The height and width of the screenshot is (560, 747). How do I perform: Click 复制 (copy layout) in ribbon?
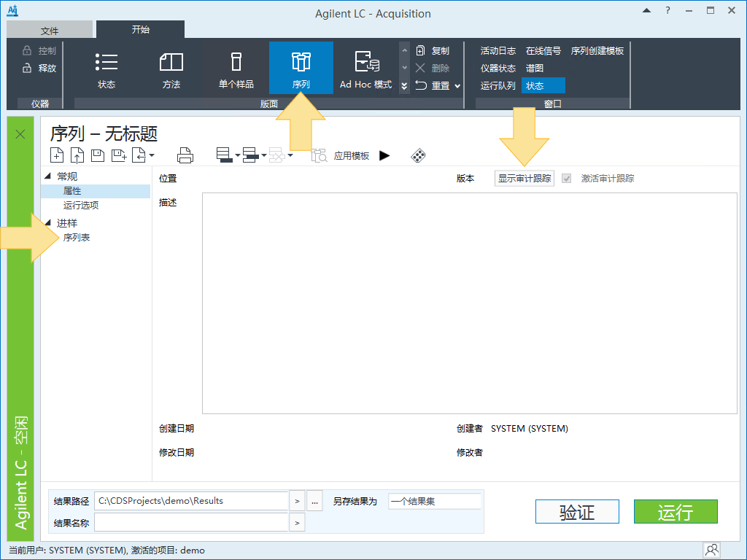pyautogui.click(x=433, y=50)
